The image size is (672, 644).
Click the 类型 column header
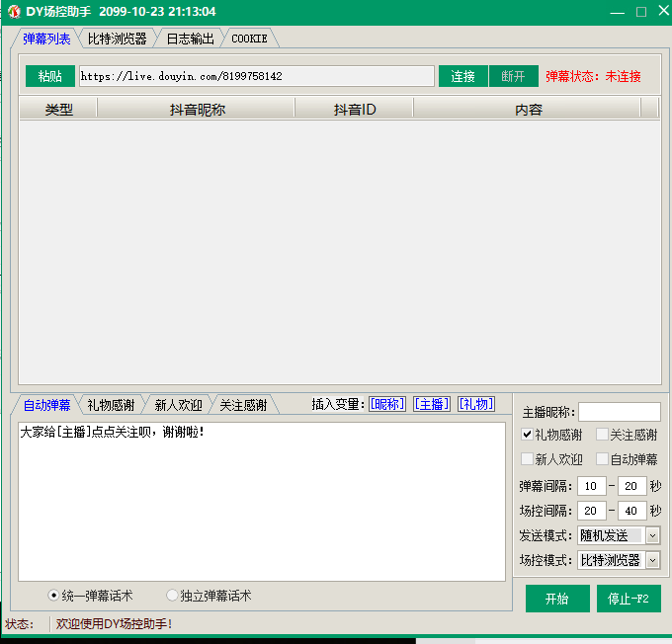tap(58, 110)
